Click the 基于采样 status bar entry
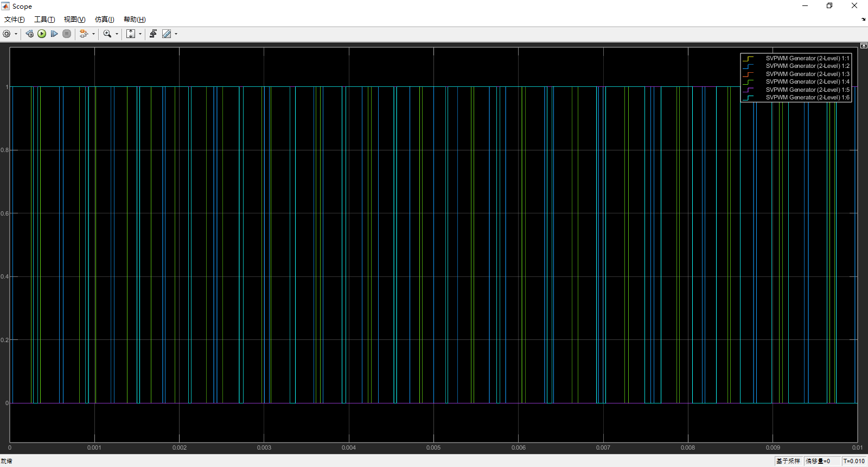868x467 pixels. point(788,461)
